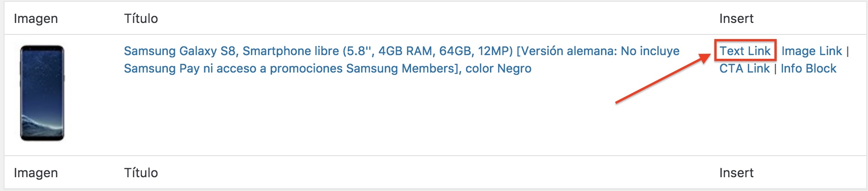Insert the Info Block for Samsung Galaxy S8

point(808,68)
